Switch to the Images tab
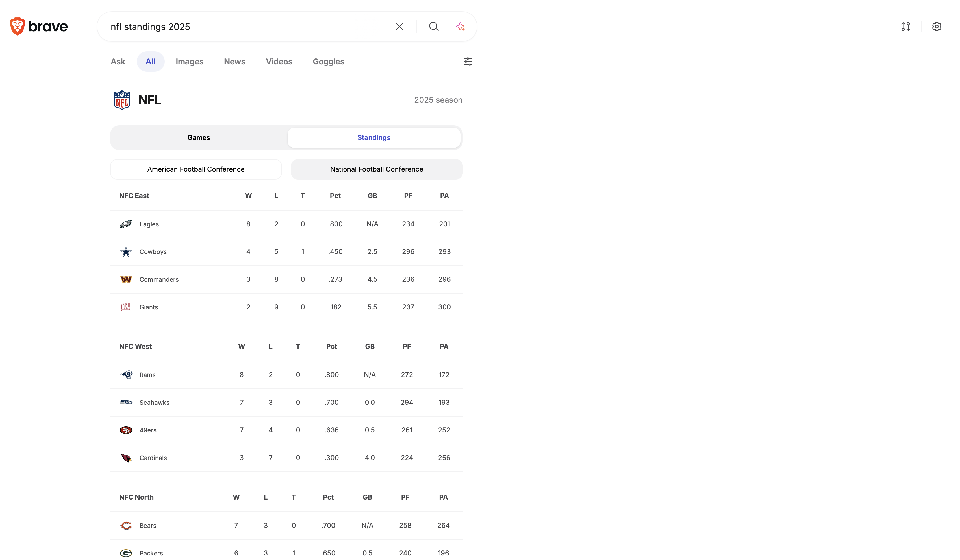 (x=189, y=62)
